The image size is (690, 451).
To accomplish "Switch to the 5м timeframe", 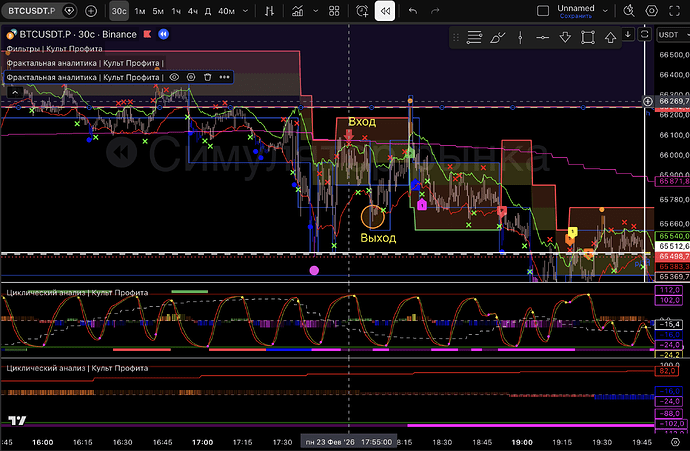I will click(x=158, y=11).
